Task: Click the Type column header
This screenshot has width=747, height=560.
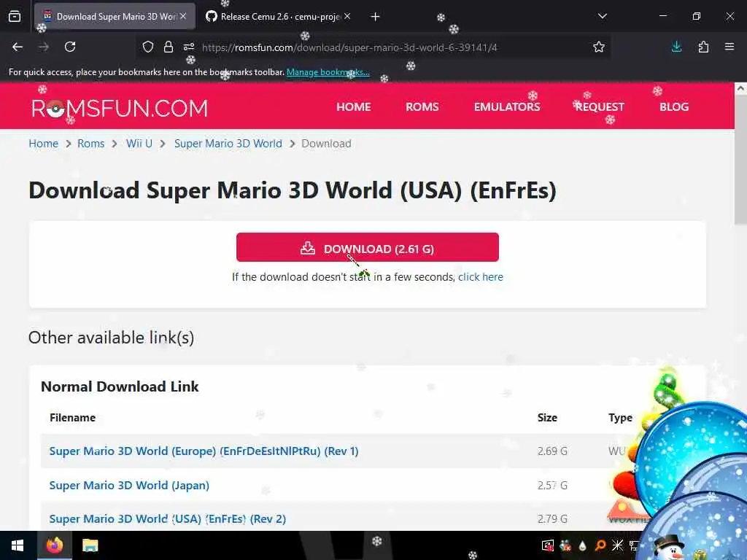Action: click(x=620, y=418)
